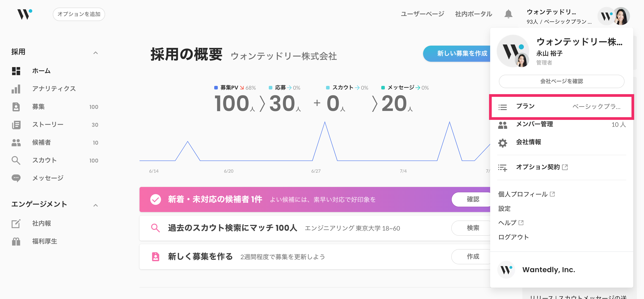Open 募集 list in the sidebar
The height and width of the screenshot is (299, 644).
pyautogui.click(x=55, y=107)
